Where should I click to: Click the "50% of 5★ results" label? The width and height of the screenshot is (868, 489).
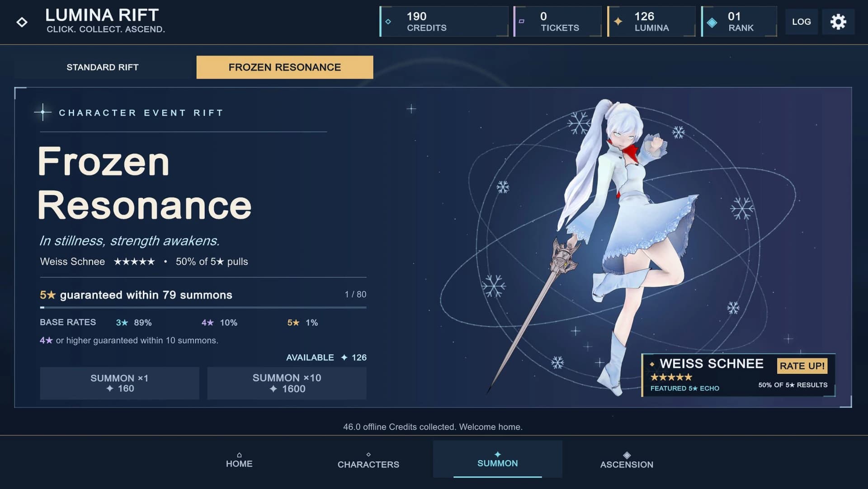793,385
